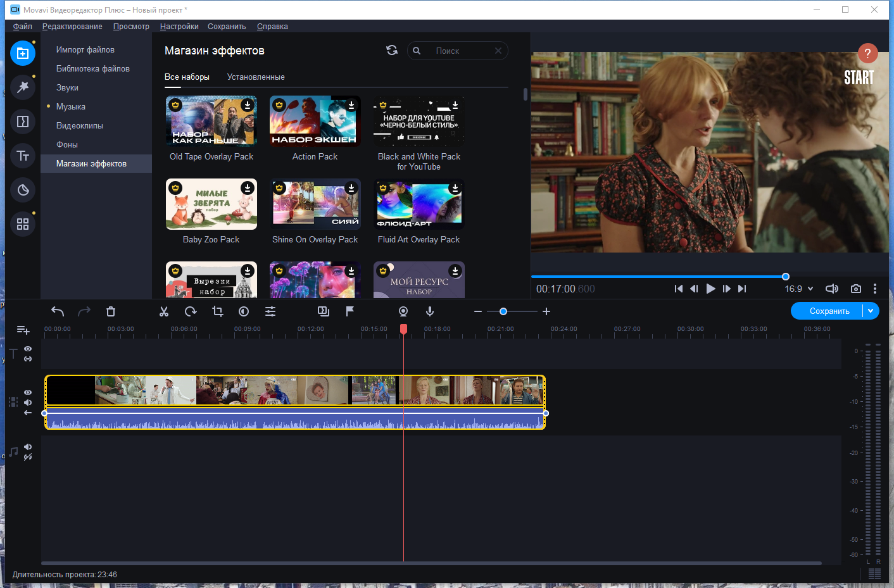Toggle visibility of the video track

click(28, 392)
